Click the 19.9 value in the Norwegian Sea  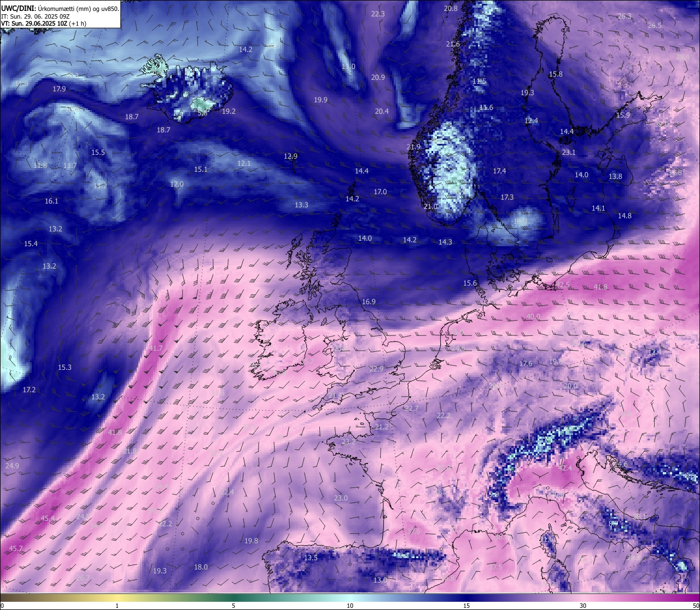point(320,100)
